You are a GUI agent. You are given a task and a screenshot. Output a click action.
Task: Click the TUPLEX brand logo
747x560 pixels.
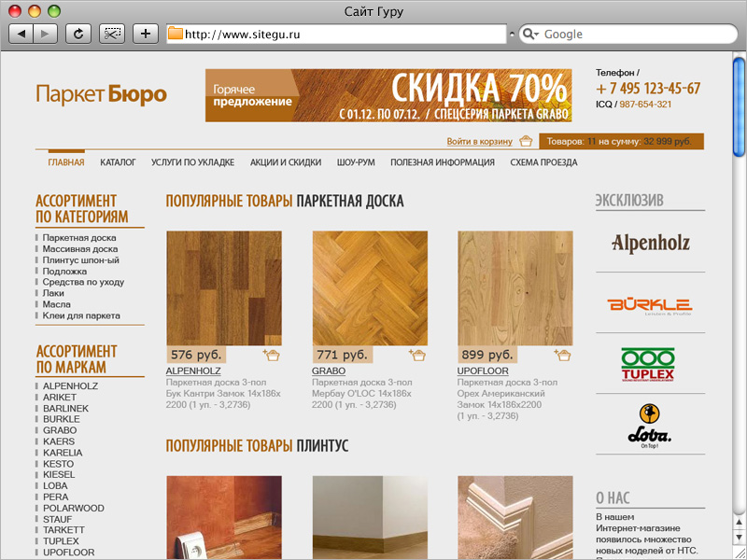pyautogui.click(x=648, y=364)
